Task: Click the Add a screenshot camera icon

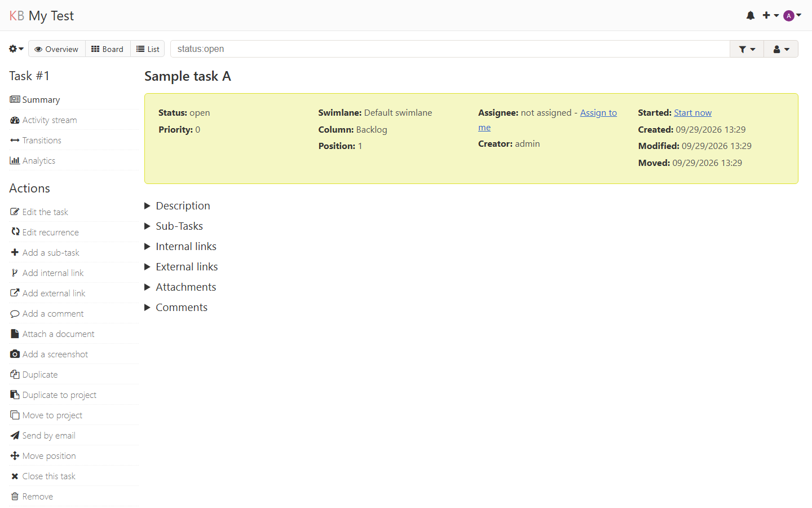Action: point(15,354)
